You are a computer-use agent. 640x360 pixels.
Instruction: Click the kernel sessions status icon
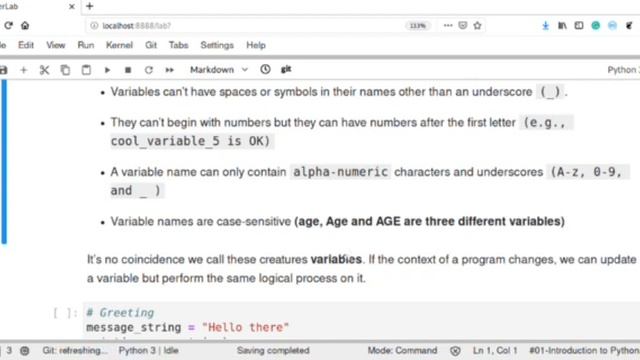coord(24,351)
